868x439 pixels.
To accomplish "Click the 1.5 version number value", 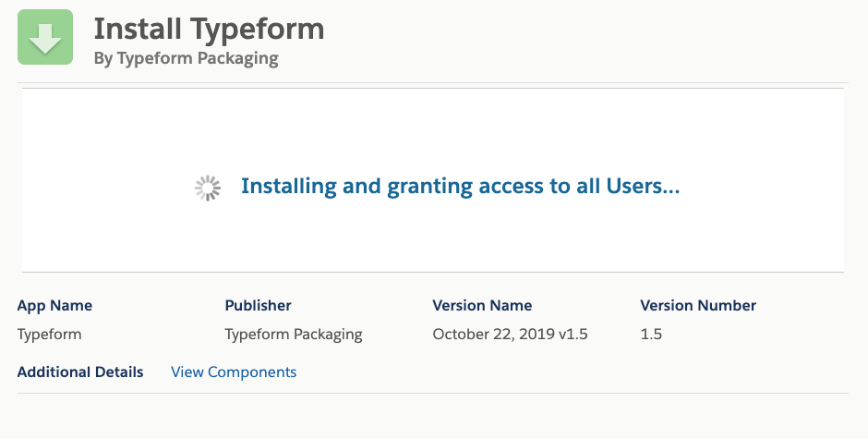I will [651, 335].
